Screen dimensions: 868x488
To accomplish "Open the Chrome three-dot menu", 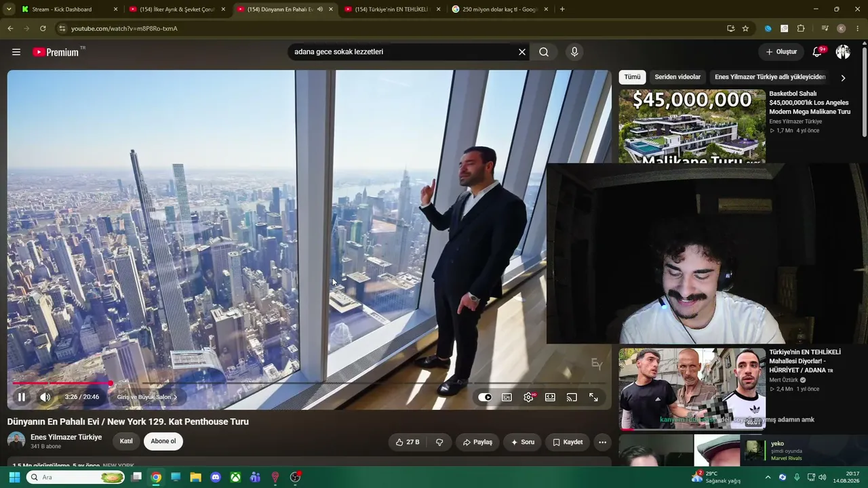I will tap(858, 28).
